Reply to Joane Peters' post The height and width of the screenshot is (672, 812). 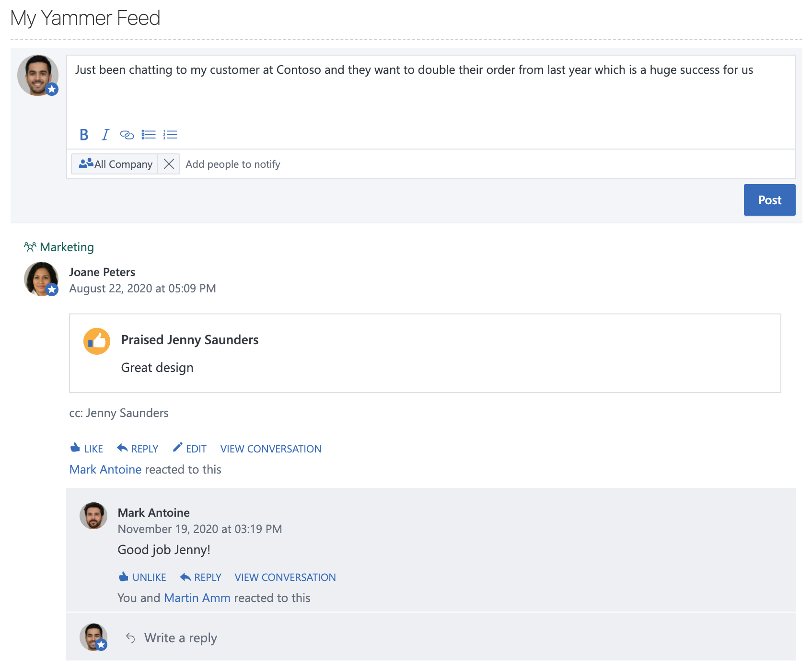pos(138,449)
